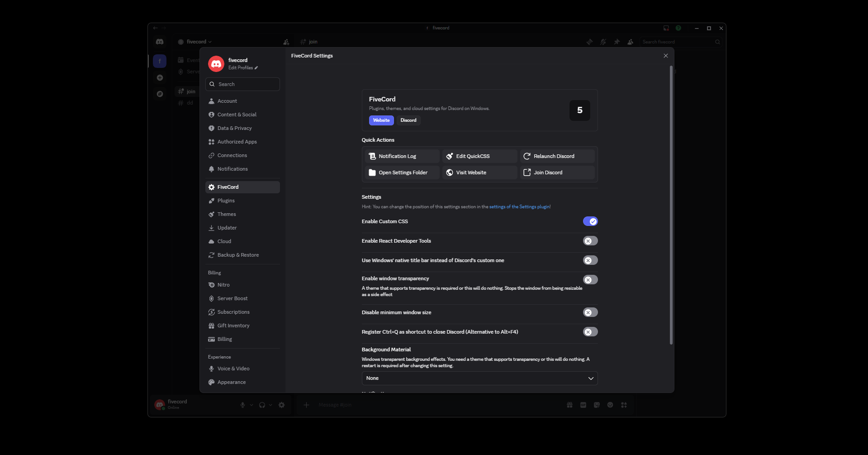Select the dd channel in channel list
Image resolution: width=868 pixels, height=455 pixels.
186,103
